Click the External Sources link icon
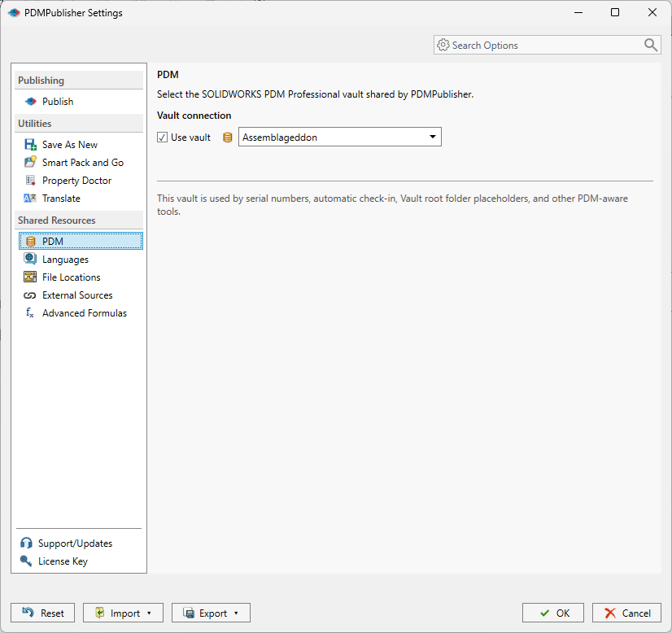 coord(29,295)
